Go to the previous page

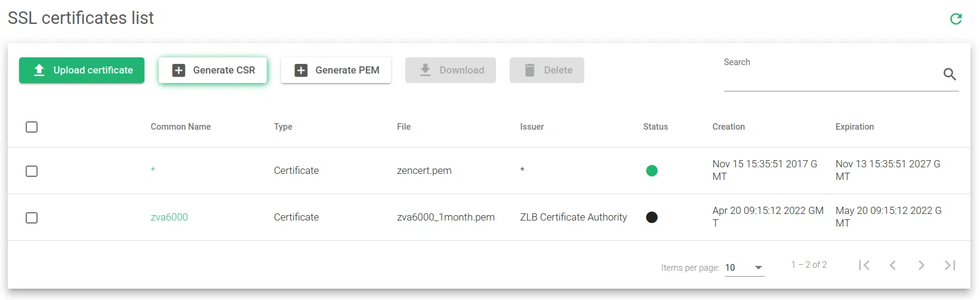pyautogui.click(x=892, y=265)
